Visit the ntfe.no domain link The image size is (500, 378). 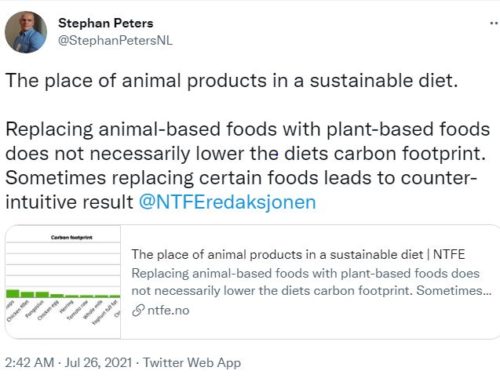[x=168, y=310]
